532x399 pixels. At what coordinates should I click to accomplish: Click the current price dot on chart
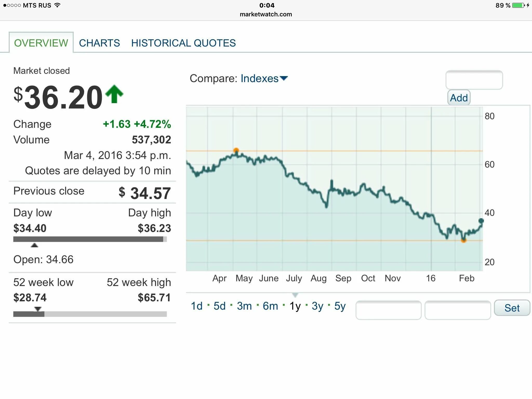[x=481, y=221]
